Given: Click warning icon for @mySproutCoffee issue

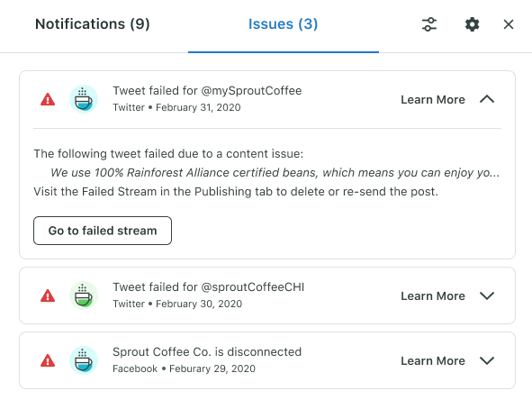Looking at the screenshot, I should tap(48, 99).
